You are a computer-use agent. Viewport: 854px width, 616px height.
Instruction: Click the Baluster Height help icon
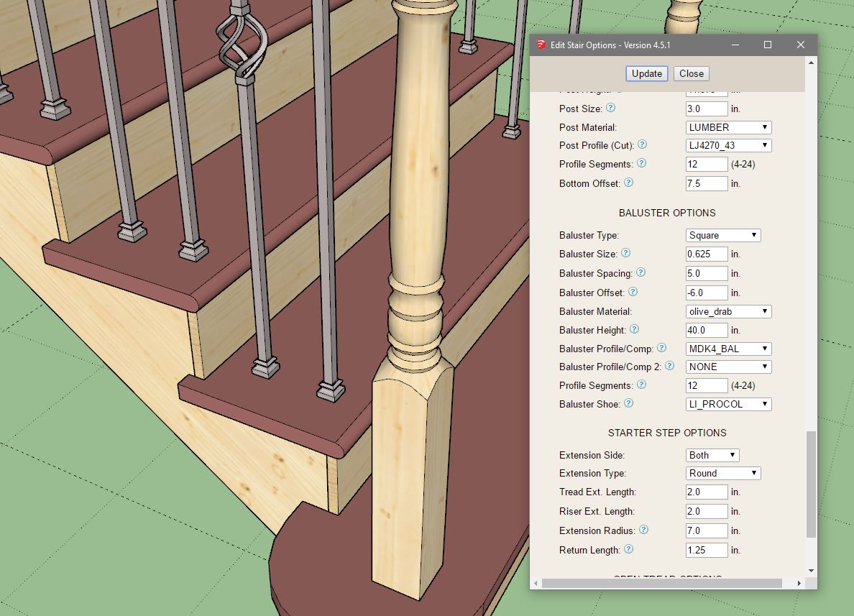coord(634,329)
